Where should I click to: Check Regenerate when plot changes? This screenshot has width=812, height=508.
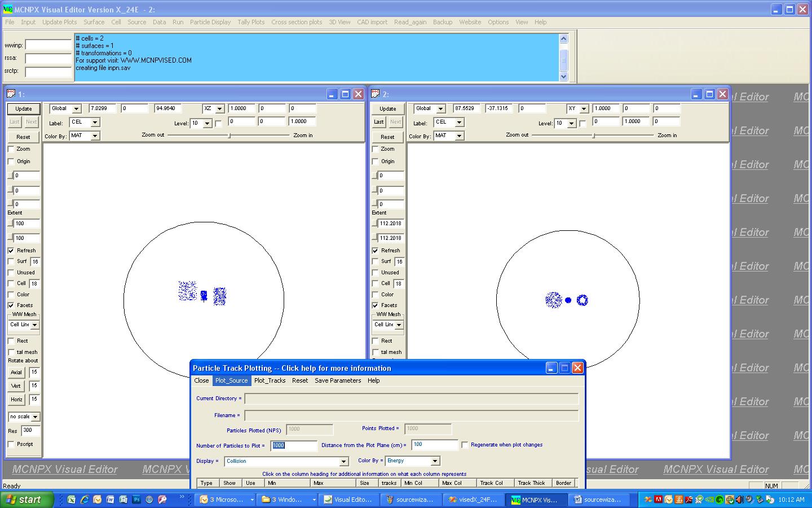click(x=465, y=445)
